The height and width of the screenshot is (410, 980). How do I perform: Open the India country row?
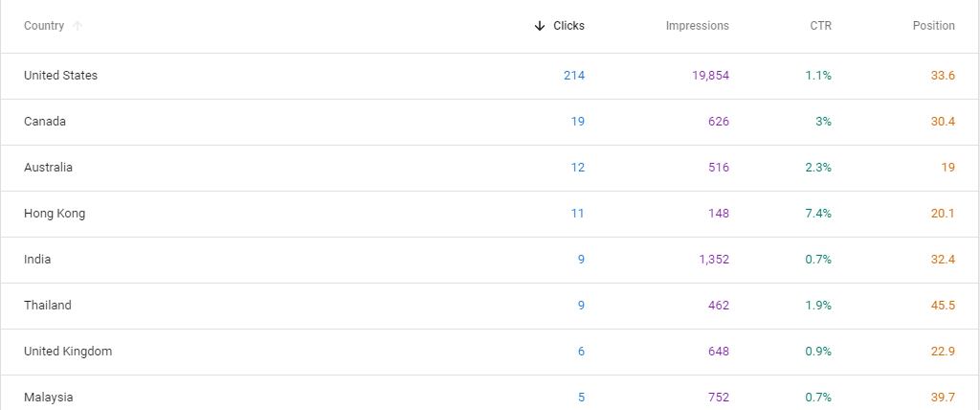tap(490, 260)
